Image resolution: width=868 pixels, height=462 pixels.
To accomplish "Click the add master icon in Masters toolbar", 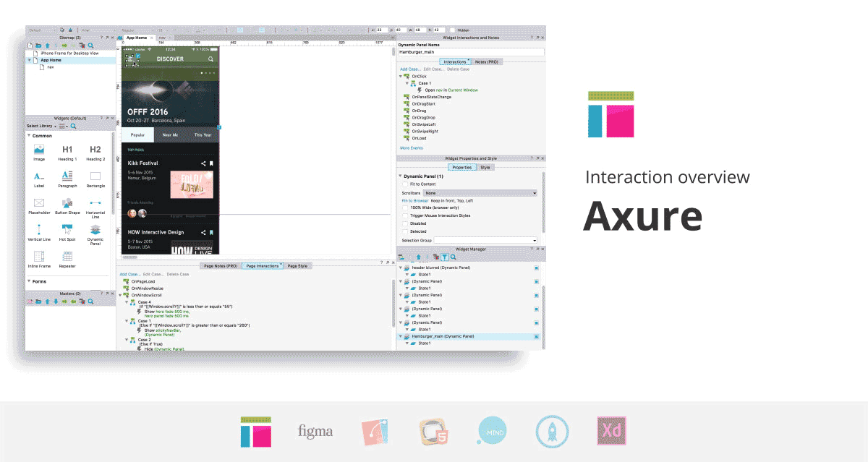I will pos(30,301).
